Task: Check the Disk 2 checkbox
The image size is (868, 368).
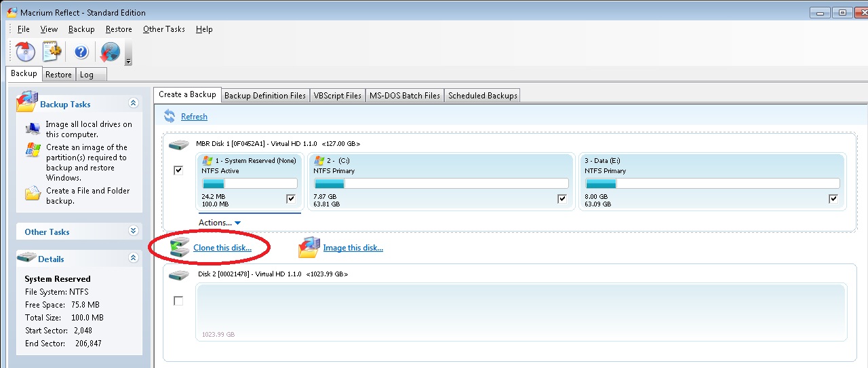Action: point(178,301)
